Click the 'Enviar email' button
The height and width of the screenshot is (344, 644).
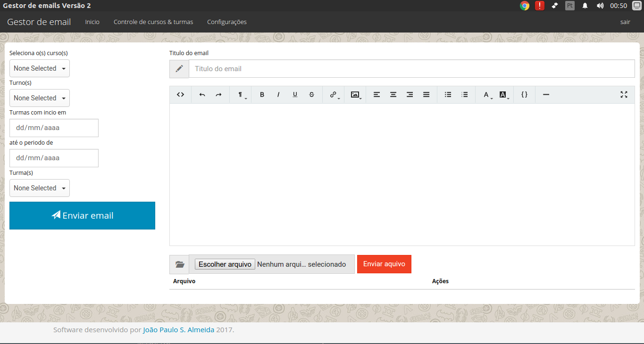coord(82,215)
